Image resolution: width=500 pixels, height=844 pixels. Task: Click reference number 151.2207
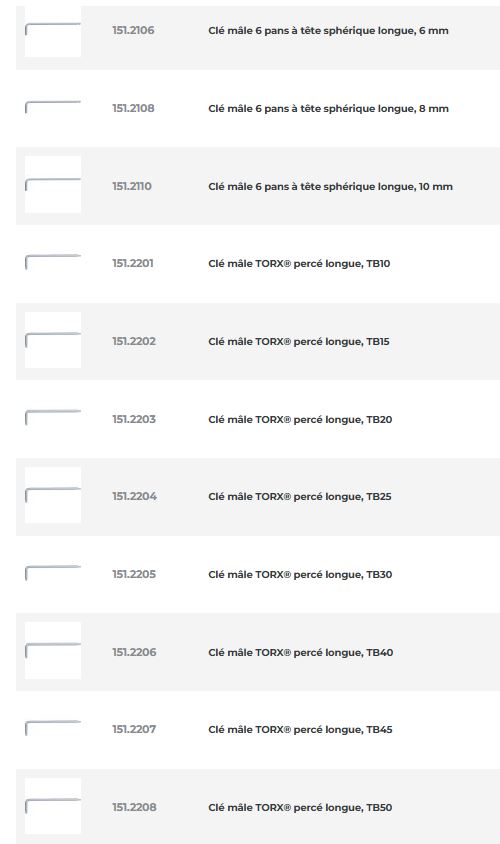pyautogui.click(x=133, y=729)
